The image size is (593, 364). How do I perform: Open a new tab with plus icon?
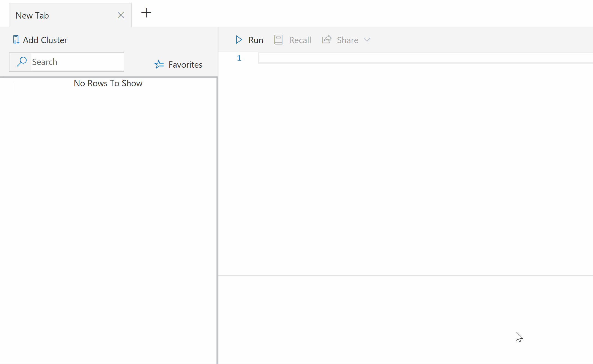click(x=146, y=13)
